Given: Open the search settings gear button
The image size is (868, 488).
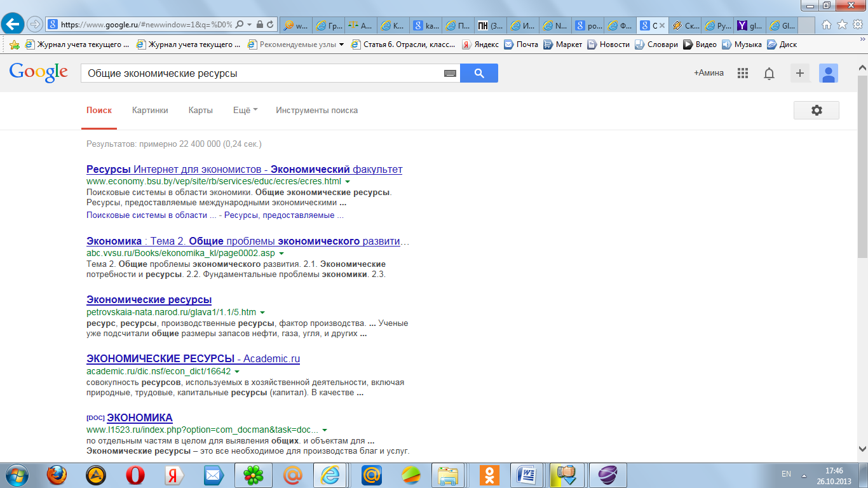Looking at the screenshot, I should point(817,110).
